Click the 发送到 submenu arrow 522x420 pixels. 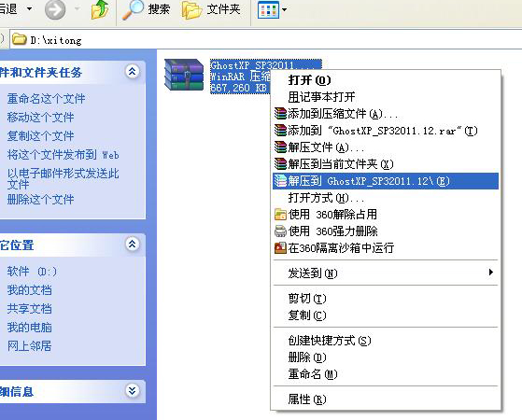490,273
